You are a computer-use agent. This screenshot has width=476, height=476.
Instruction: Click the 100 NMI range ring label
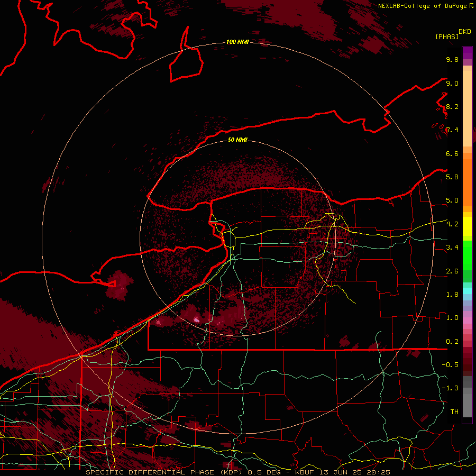[x=237, y=42]
